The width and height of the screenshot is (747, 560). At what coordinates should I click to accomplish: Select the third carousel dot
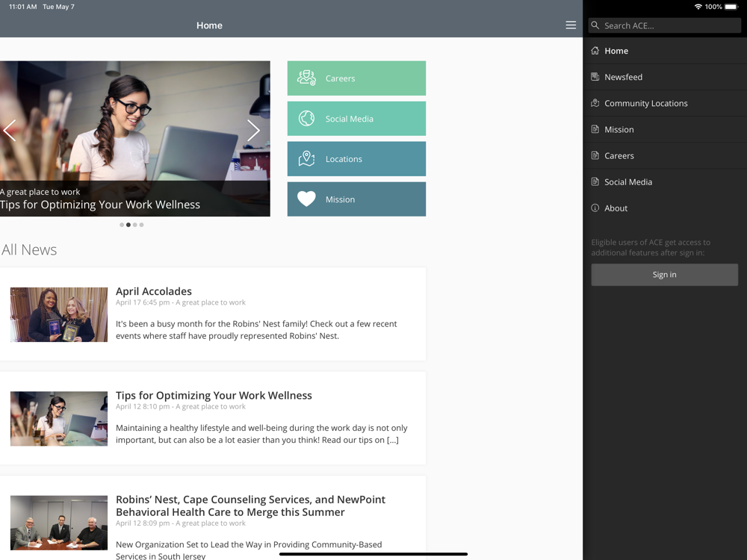[x=134, y=225]
